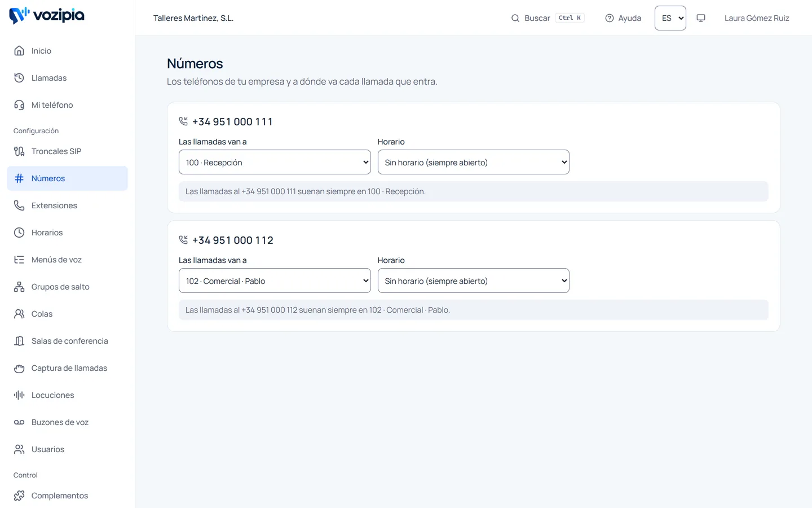Toggle the display theme monitor icon
This screenshot has width=812, height=508.
(x=701, y=18)
